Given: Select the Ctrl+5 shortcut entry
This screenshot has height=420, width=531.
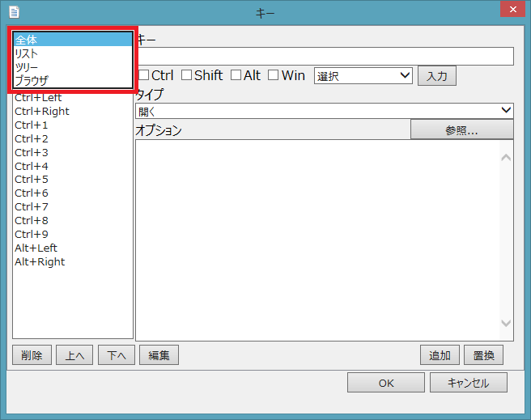Looking at the screenshot, I should (32, 180).
